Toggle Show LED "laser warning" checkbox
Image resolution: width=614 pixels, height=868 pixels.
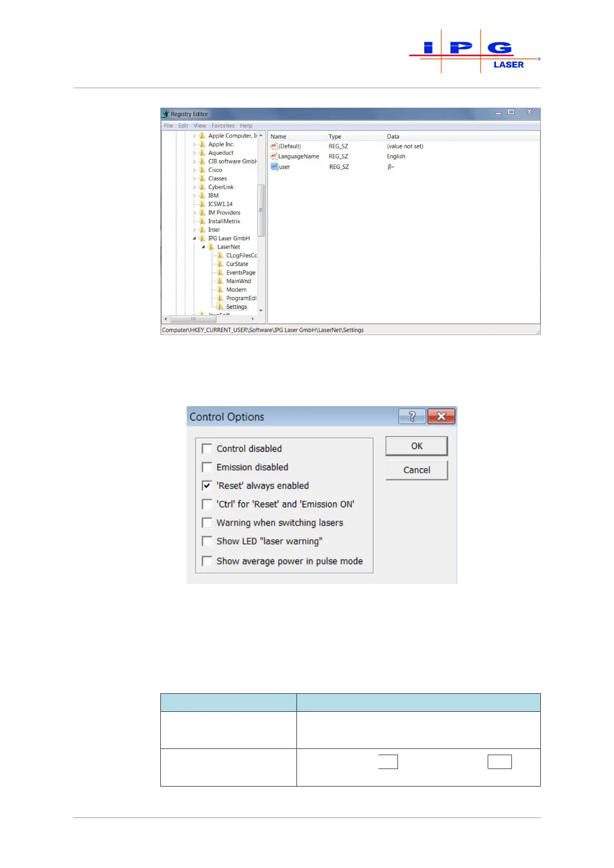(207, 541)
